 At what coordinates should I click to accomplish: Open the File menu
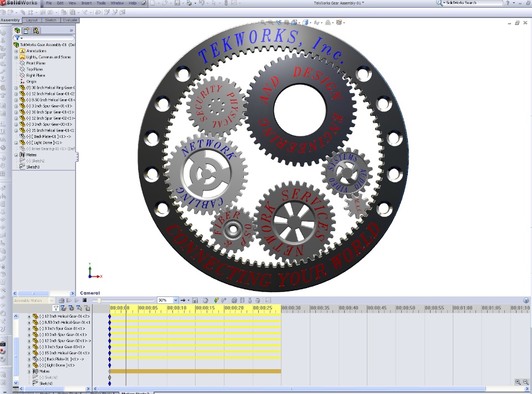click(x=49, y=3)
